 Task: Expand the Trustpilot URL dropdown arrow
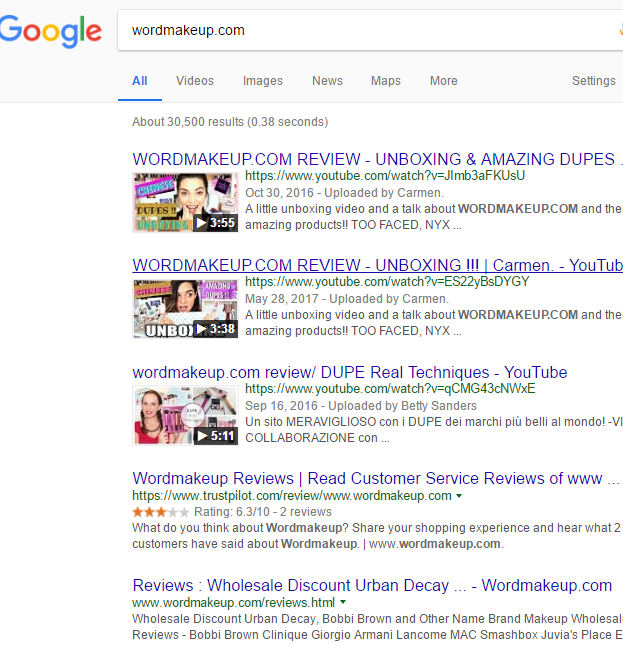tap(459, 496)
